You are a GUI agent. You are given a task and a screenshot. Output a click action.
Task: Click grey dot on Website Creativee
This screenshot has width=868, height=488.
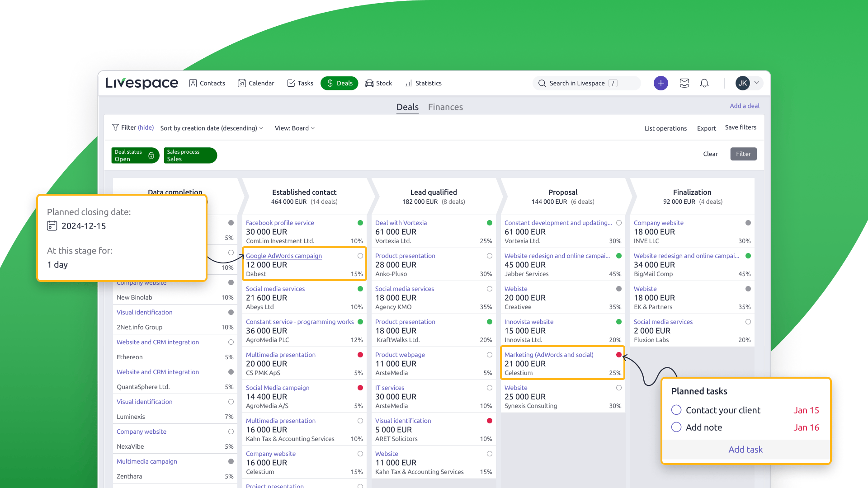619,289
